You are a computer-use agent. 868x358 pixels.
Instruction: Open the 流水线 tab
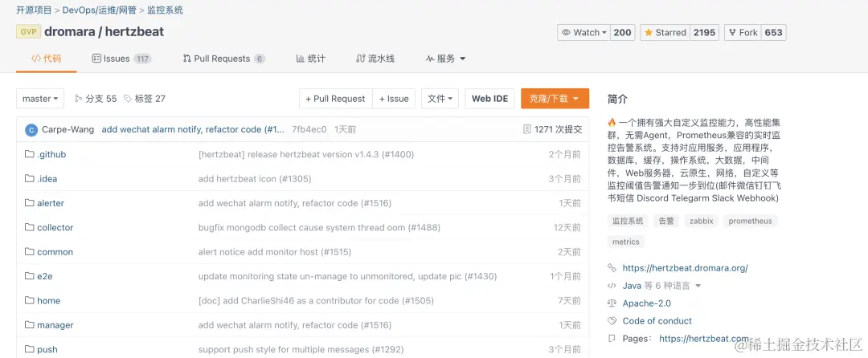(x=375, y=59)
